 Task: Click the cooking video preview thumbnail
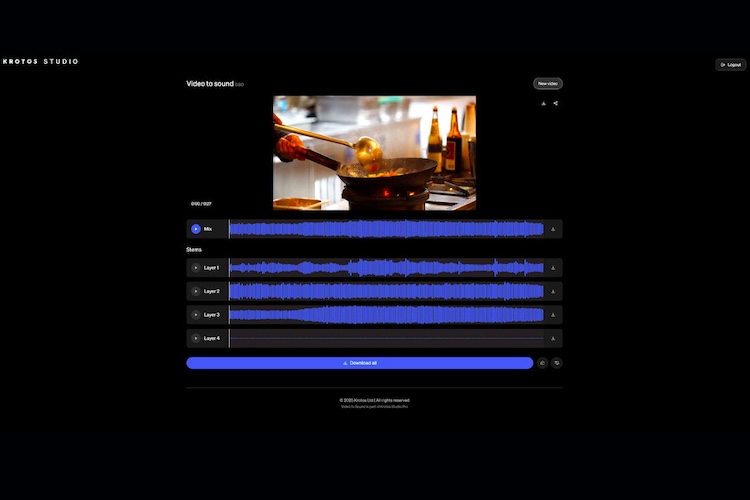[x=374, y=153]
